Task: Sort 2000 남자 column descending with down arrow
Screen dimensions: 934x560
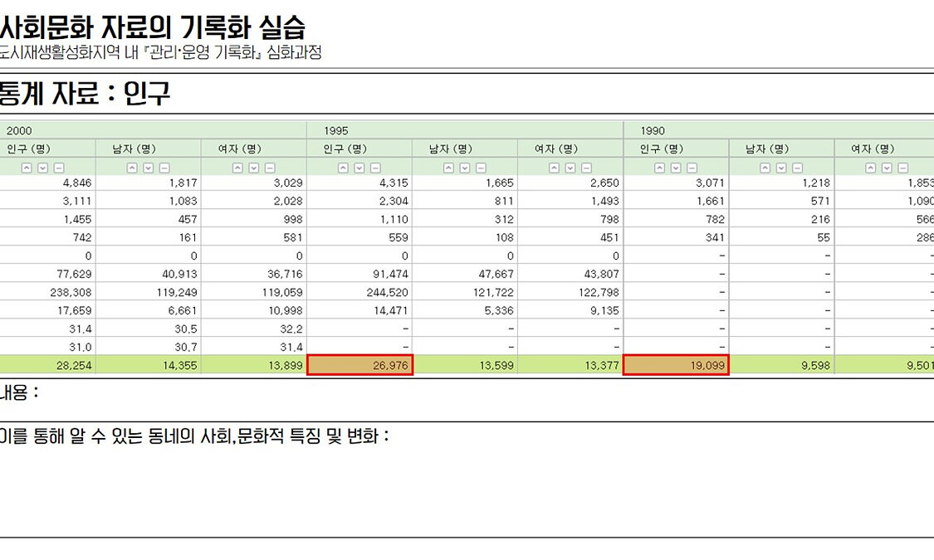Action: (x=148, y=168)
